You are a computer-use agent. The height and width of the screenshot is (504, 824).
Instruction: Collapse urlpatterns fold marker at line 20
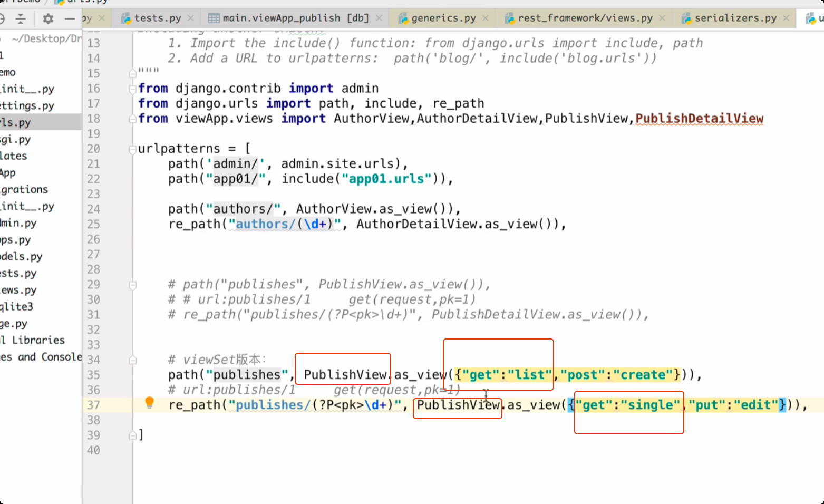[x=133, y=149]
